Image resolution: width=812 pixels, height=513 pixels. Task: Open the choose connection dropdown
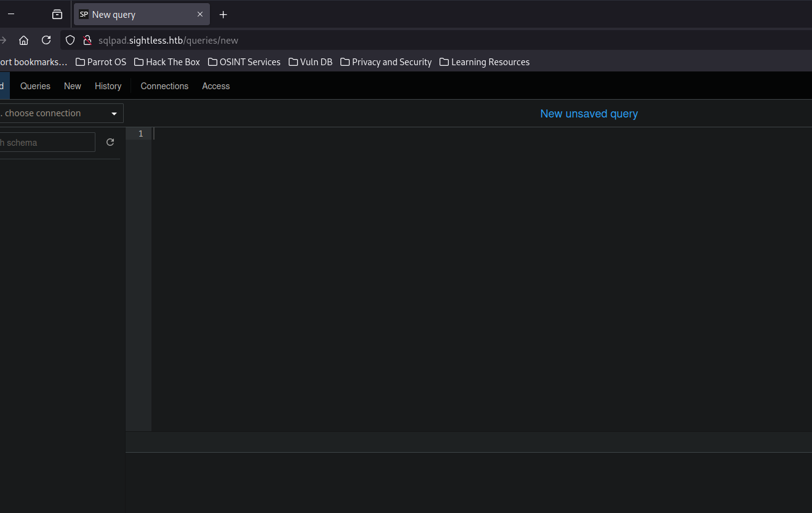(x=60, y=113)
